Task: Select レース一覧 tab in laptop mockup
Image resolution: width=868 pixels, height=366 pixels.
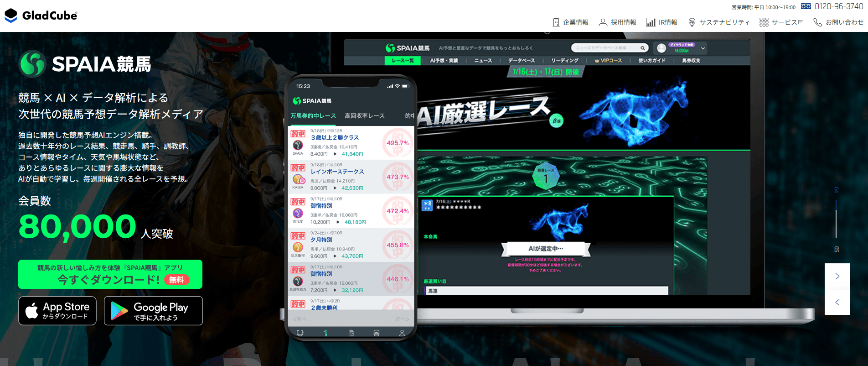Action: click(403, 60)
